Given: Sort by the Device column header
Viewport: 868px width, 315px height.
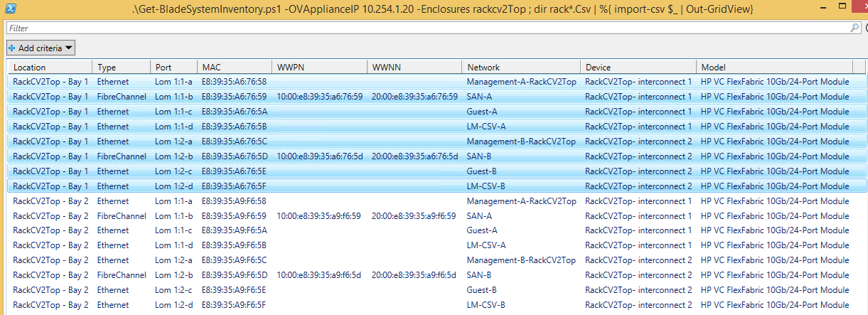Looking at the screenshot, I should coord(638,67).
